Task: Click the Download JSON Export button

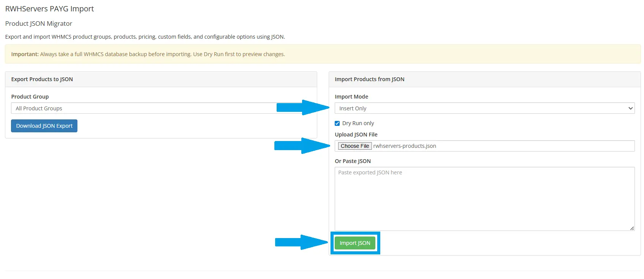Action: point(44,126)
